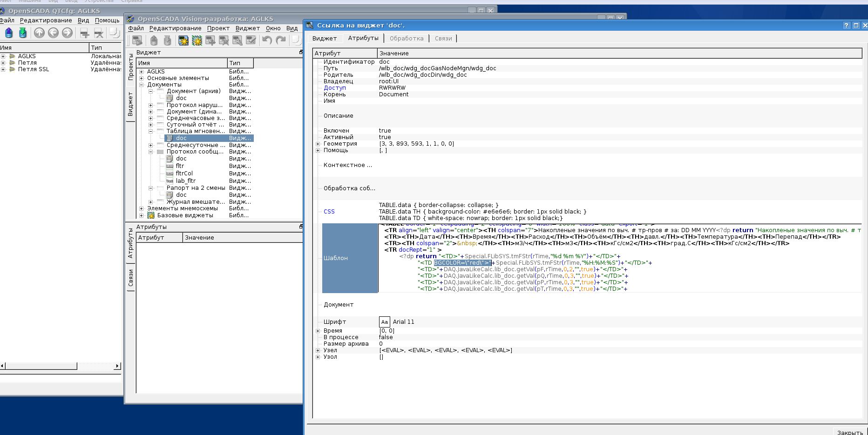Switch to the 'Виджет' dialog tab
This screenshot has height=435, width=868.
point(324,38)
